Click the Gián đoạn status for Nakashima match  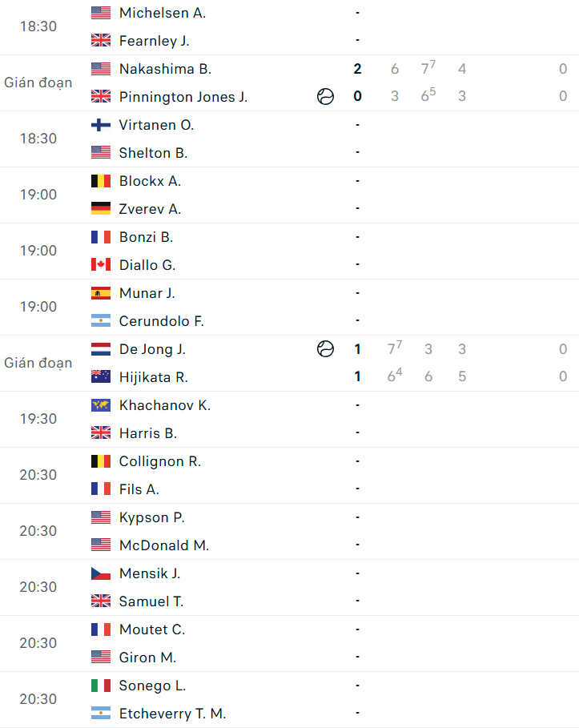coord(38,82)
